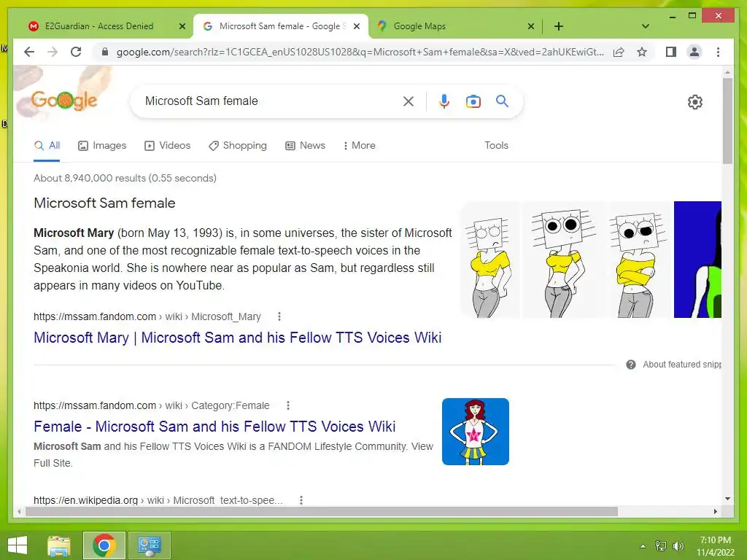Screen dimensions: 747x560
Task: Open the volume control in the tray
Action: point(678,546)
